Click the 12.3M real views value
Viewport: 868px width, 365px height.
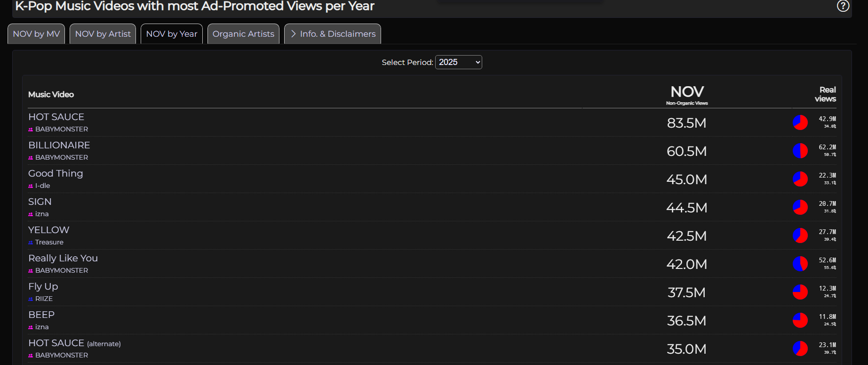[828, 289]
